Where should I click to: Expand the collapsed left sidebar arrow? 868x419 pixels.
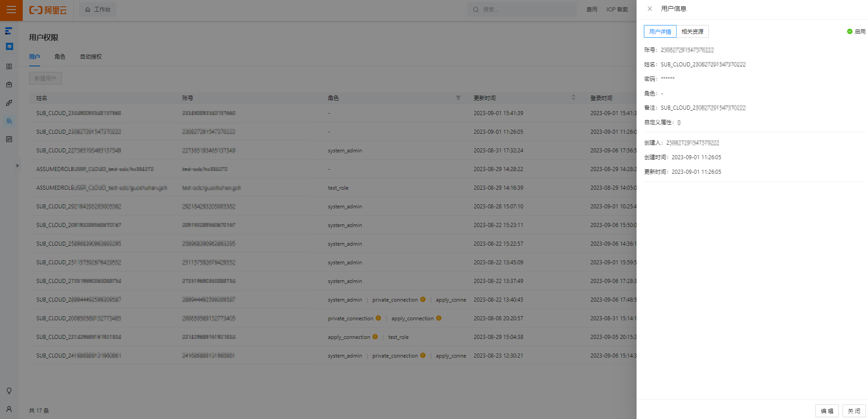point(18,166)
